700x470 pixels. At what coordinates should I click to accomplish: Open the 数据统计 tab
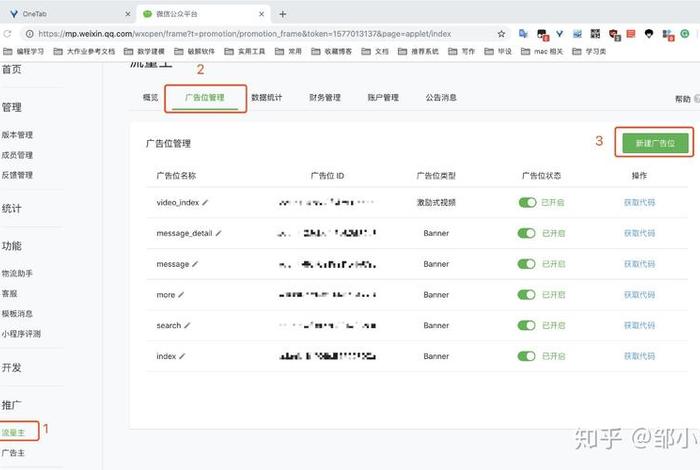267,98
